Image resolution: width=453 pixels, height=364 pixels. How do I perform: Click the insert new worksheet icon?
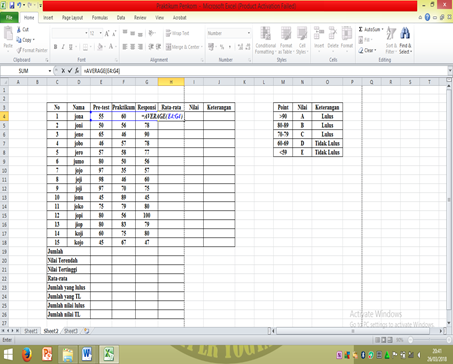click(x=86, y=331)
